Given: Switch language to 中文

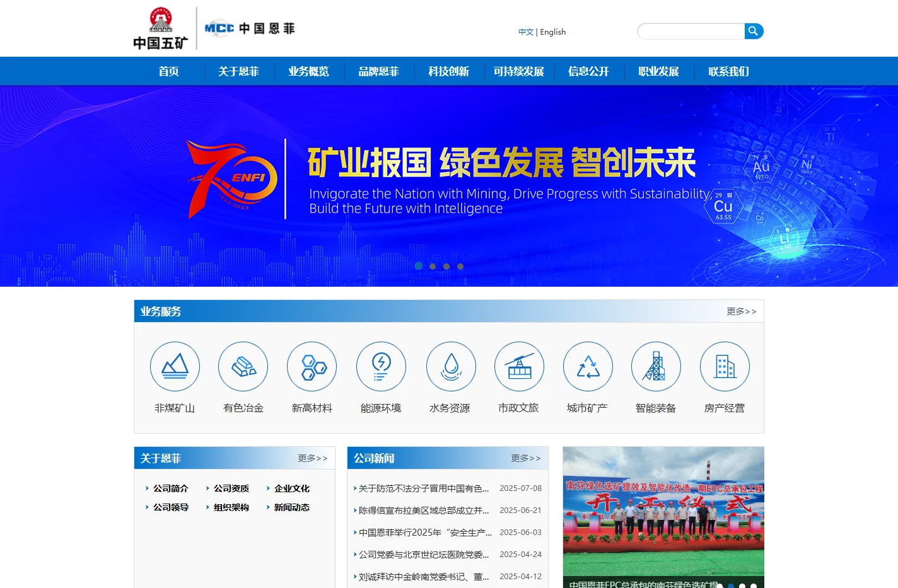Looking at the screenshot, I should tap(526, 32).
